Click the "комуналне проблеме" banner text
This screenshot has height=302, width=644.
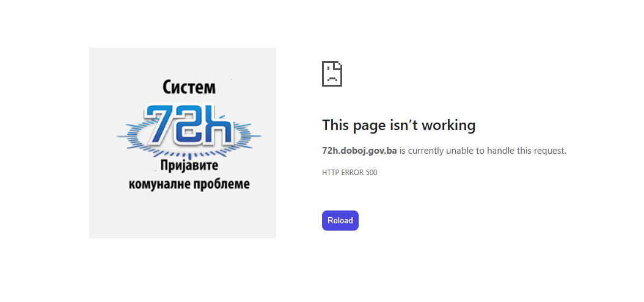[189, 184]
